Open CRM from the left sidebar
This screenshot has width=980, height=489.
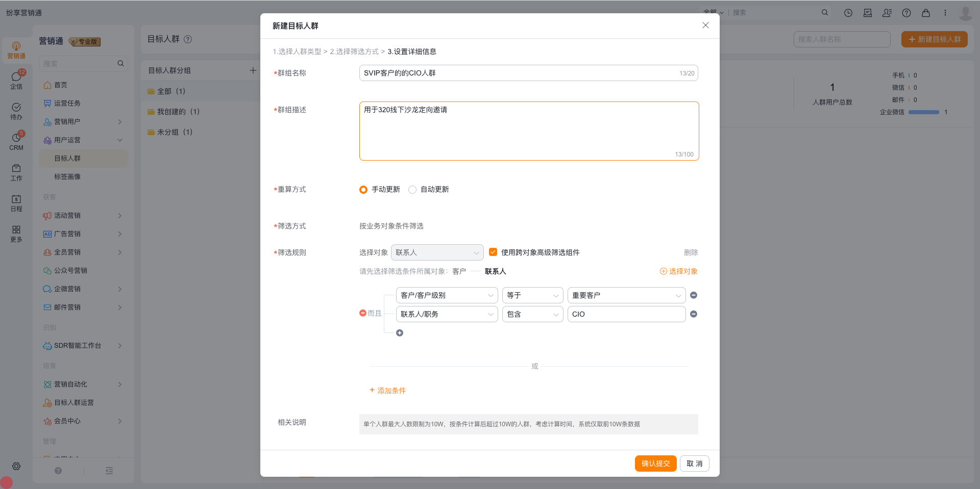point(16,141)
